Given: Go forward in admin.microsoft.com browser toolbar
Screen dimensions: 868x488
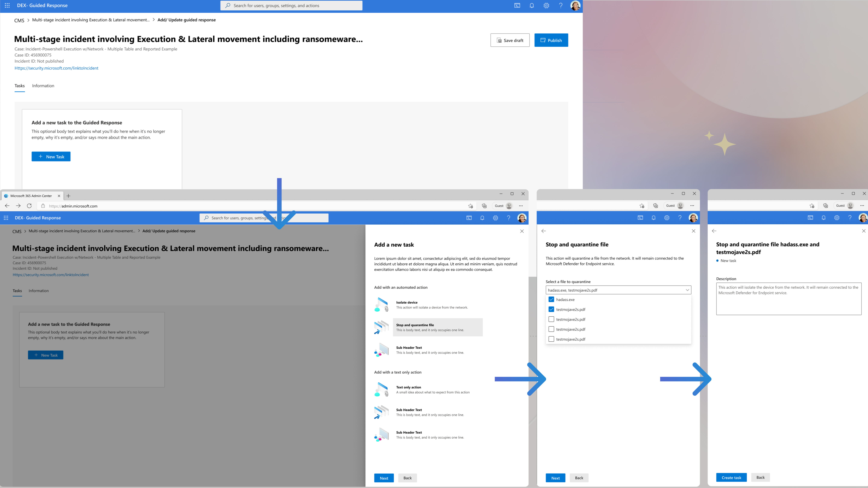Looking at the screenshot, I should pyautogui.click(x=18, y=206).
